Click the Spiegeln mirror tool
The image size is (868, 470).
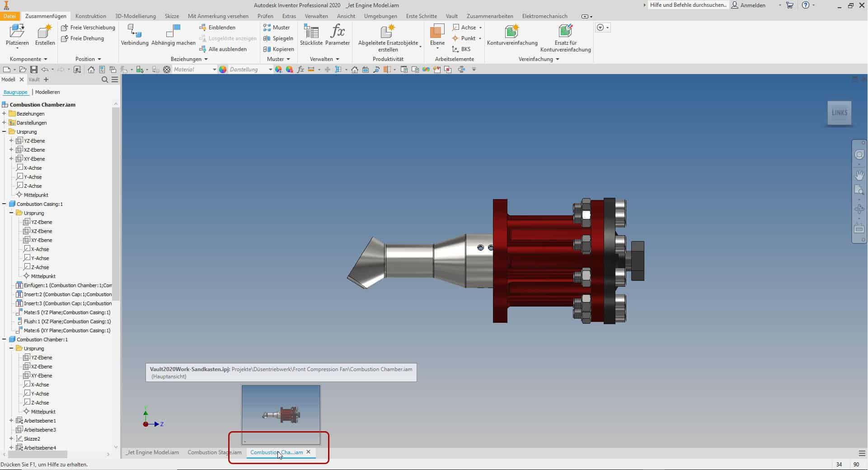tap(278, 38)
